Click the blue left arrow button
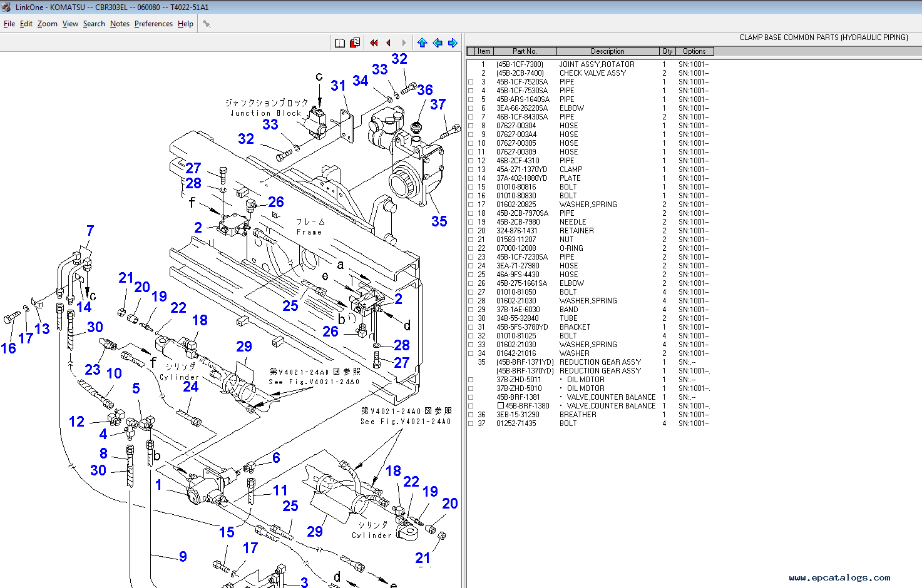922x588 pixels. coord(438,43)
